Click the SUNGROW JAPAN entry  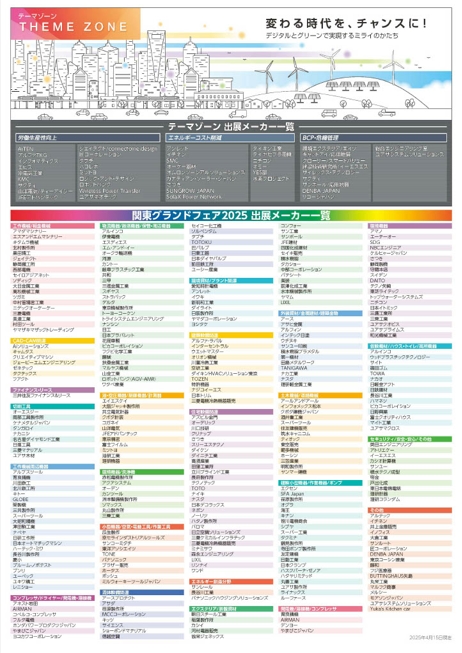click(190, 191)
